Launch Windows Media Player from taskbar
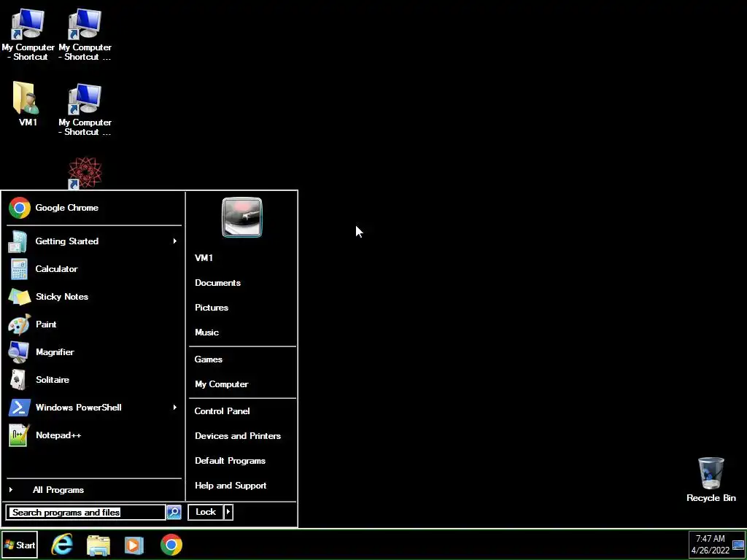Image resolution: width=747 pixels, height=560 pixels. click(134, 545)
